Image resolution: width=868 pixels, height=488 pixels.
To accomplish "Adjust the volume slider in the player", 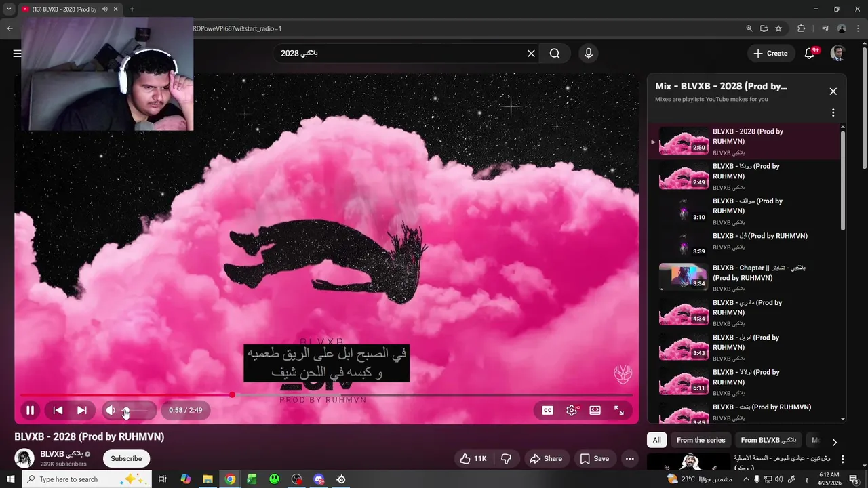I will [x=138, y=410].
